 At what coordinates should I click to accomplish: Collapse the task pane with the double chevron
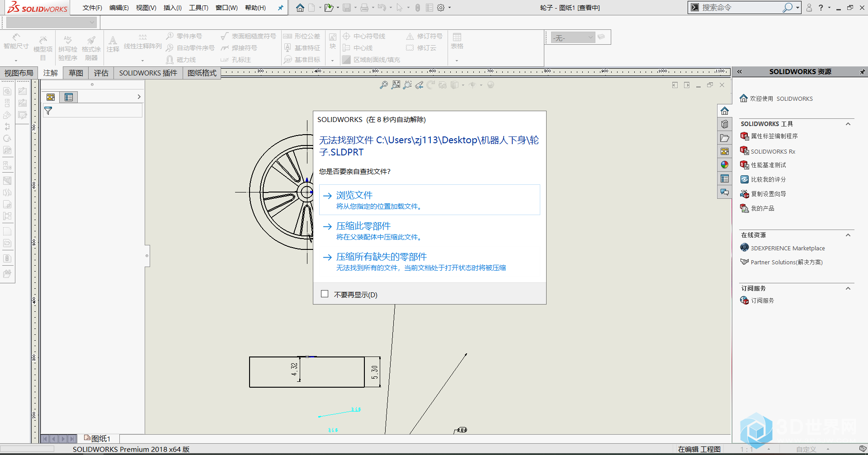(x=740, y=72)
